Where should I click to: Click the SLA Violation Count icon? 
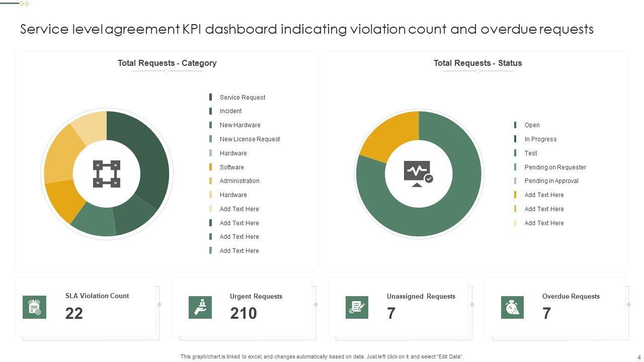pos(34,307)
